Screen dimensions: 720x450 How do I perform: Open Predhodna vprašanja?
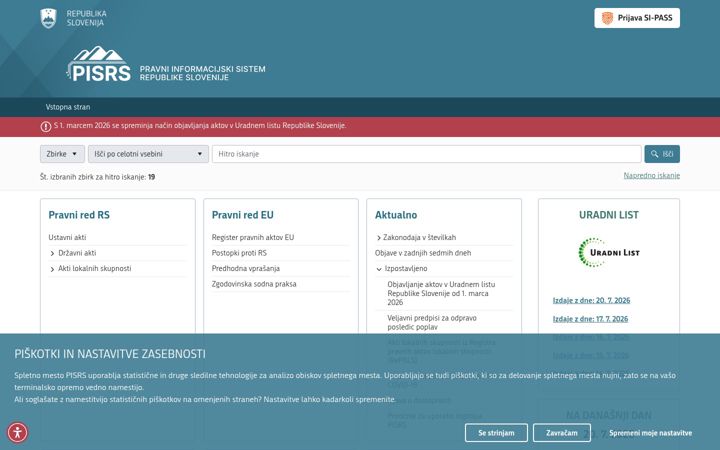246,269
